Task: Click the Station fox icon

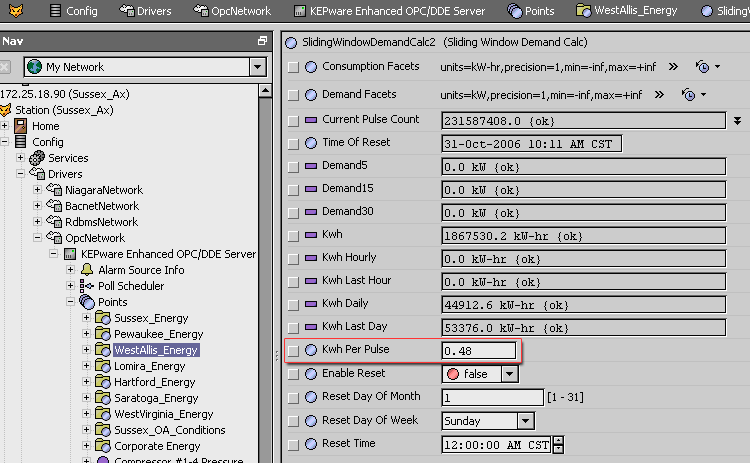Action: coord(6,110)
